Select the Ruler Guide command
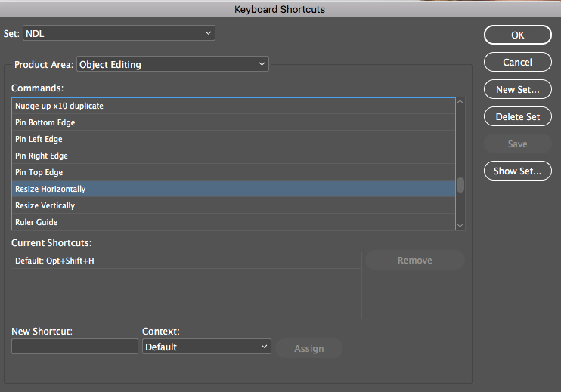This screenshot has width=561, height=392. coord(36,222)
